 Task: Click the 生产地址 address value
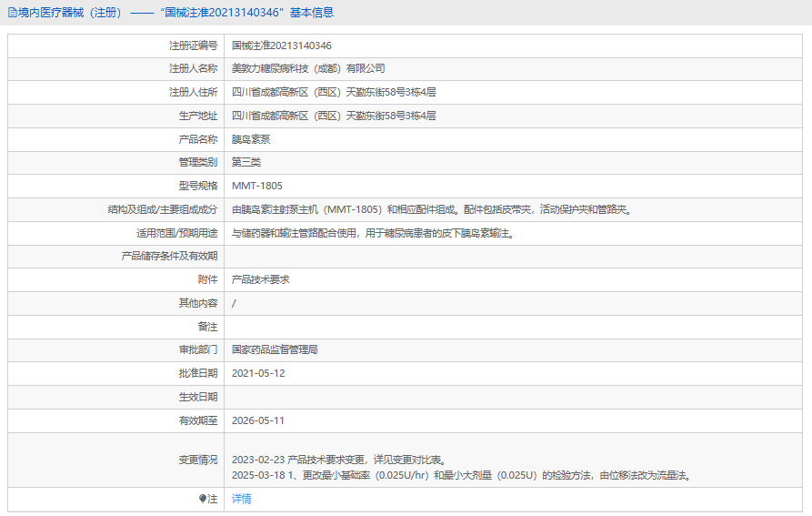pos(334,116)
